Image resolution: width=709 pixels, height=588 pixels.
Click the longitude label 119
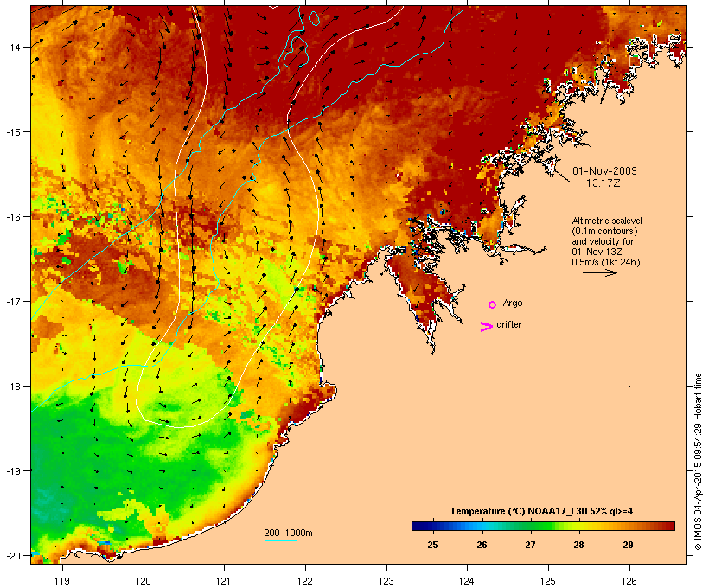tap(62, 581)
